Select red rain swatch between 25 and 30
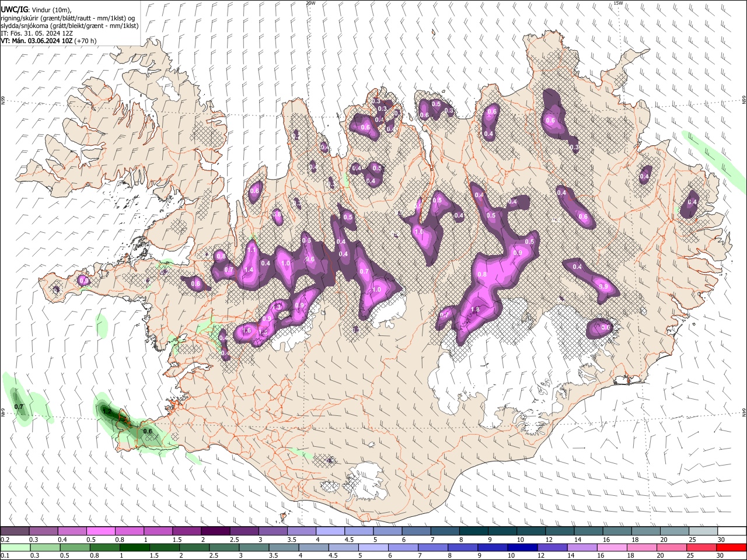The height and width of the screenshot is (560, 747). point(703,547)
